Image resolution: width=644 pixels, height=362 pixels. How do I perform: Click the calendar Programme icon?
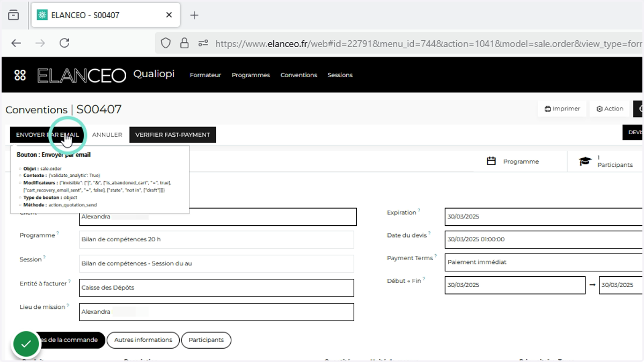tap(491, 161)
